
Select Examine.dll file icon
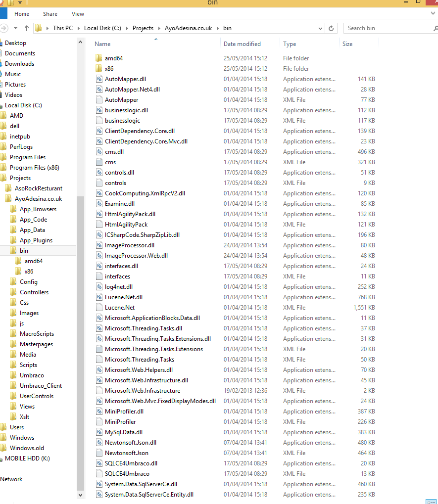coord(99,204)
